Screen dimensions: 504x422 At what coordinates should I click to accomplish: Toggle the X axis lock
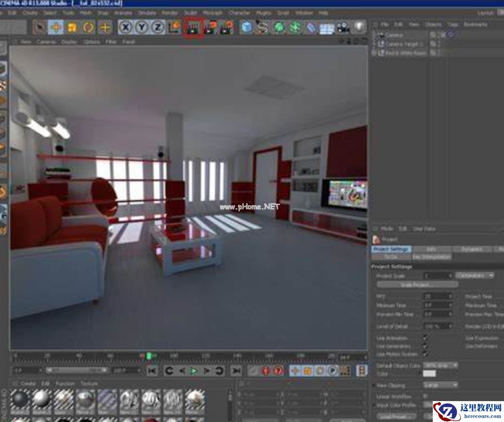(126, 28)
